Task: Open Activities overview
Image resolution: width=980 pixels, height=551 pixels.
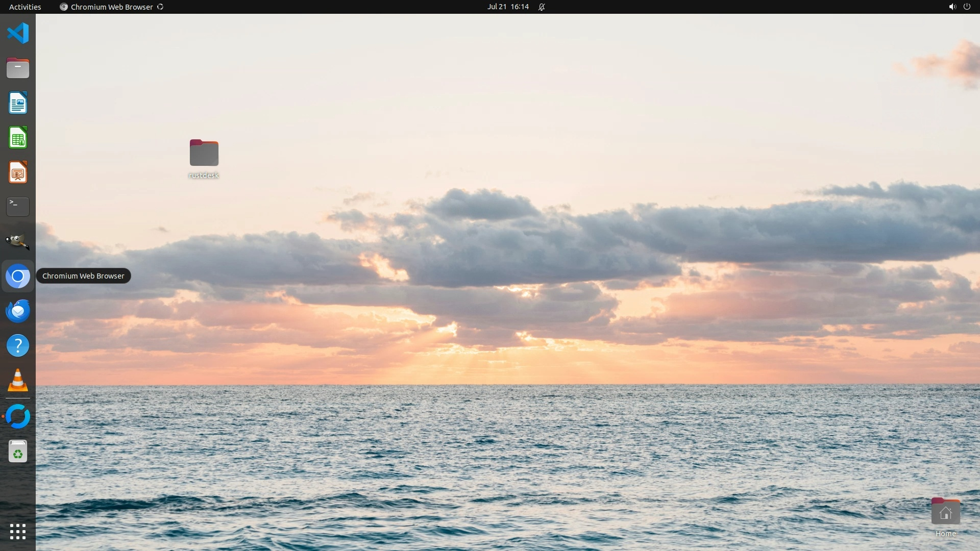Action: click(x=25, y=7)
